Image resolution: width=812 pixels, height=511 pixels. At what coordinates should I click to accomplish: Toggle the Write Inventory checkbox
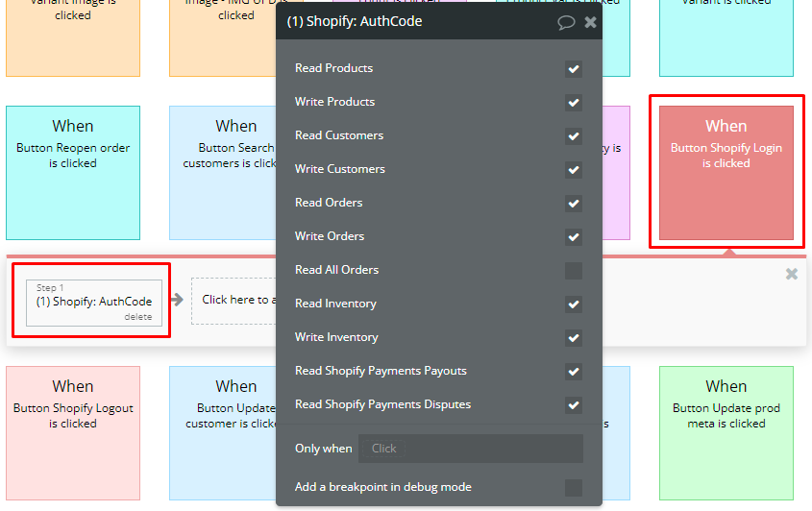click(x=574, y=338)
